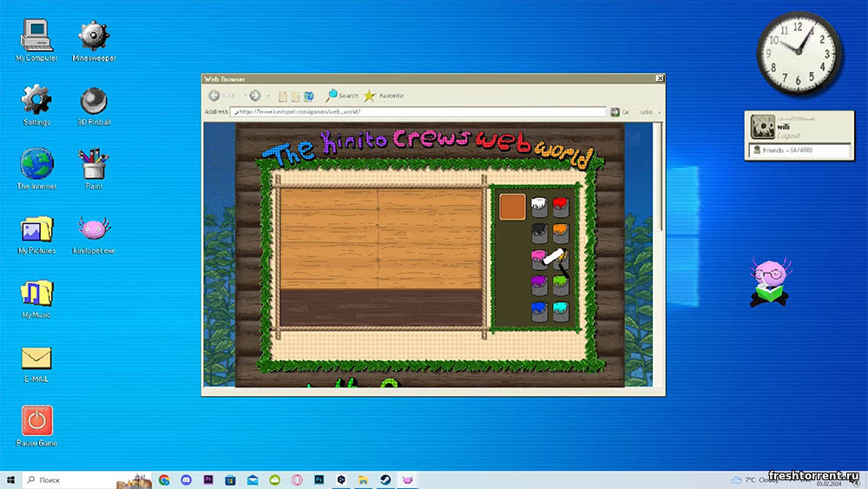Click the green Go arrow button

[615, 112]
